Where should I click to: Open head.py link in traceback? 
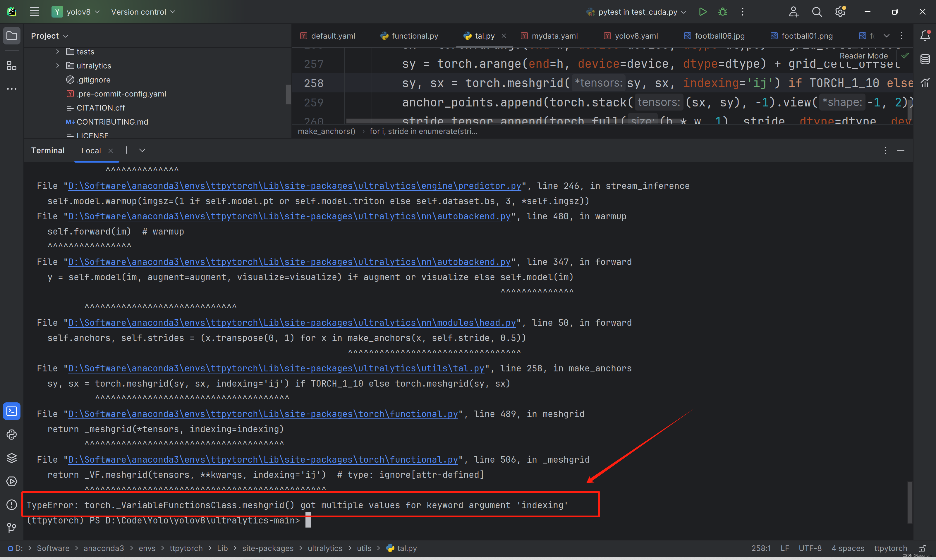(292, 323)
